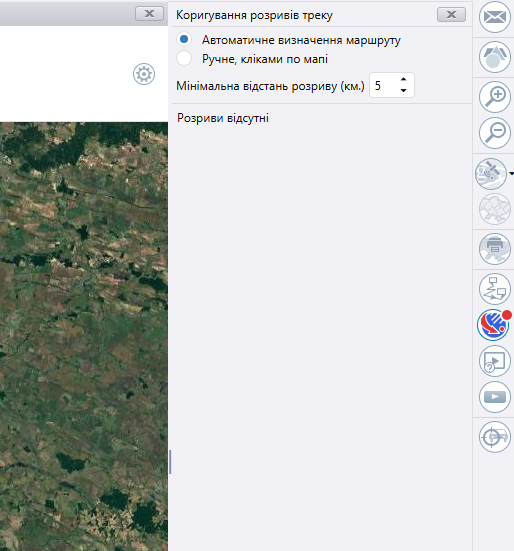The image size is (514, 551).
Task: Close the Коригування розривів треку panel
Action: [451, 14]
